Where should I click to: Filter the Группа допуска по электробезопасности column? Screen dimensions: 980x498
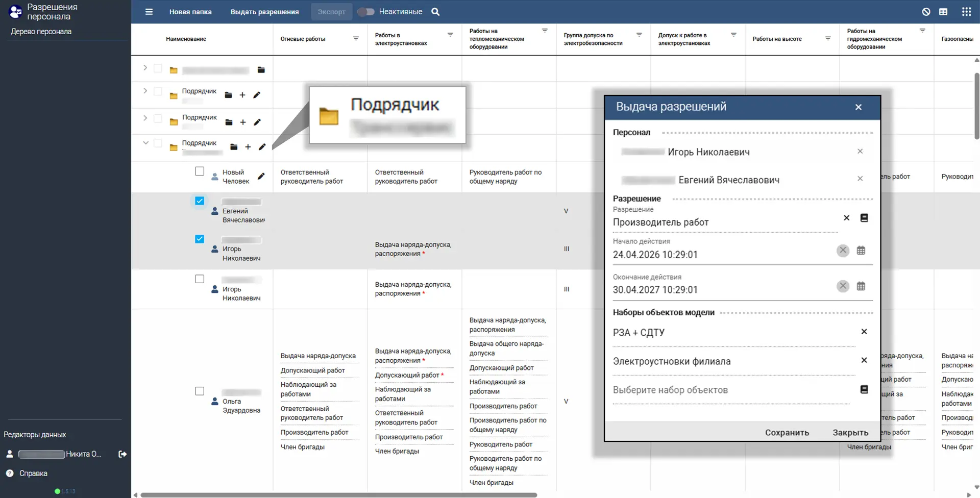click(x=639, y=35)
